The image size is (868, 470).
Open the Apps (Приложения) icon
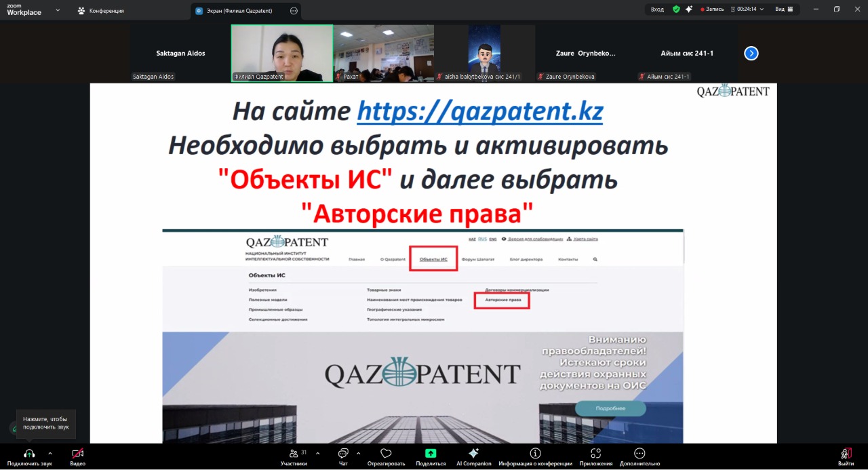[595, 454]
